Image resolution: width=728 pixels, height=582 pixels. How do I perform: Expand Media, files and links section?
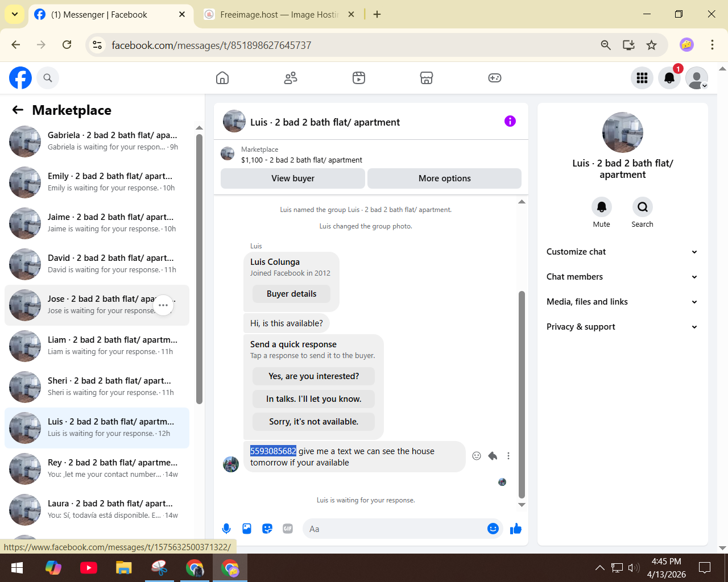622,302
